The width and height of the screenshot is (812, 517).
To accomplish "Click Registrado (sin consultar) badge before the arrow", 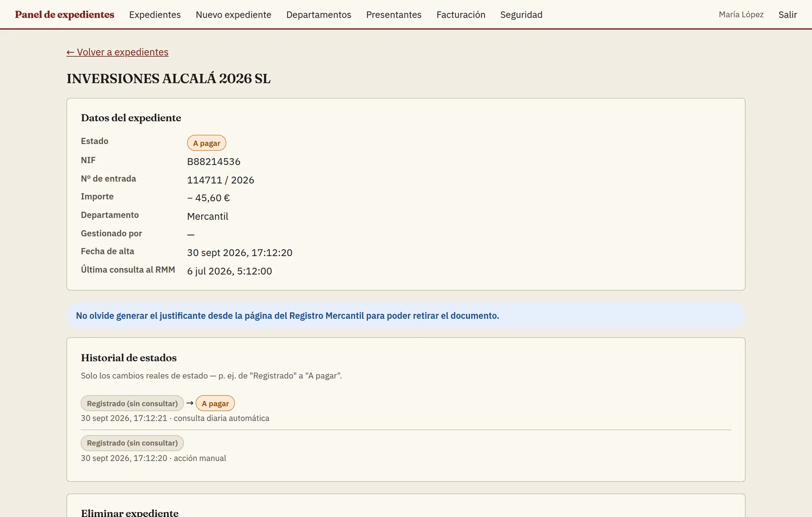I will 132,403.
